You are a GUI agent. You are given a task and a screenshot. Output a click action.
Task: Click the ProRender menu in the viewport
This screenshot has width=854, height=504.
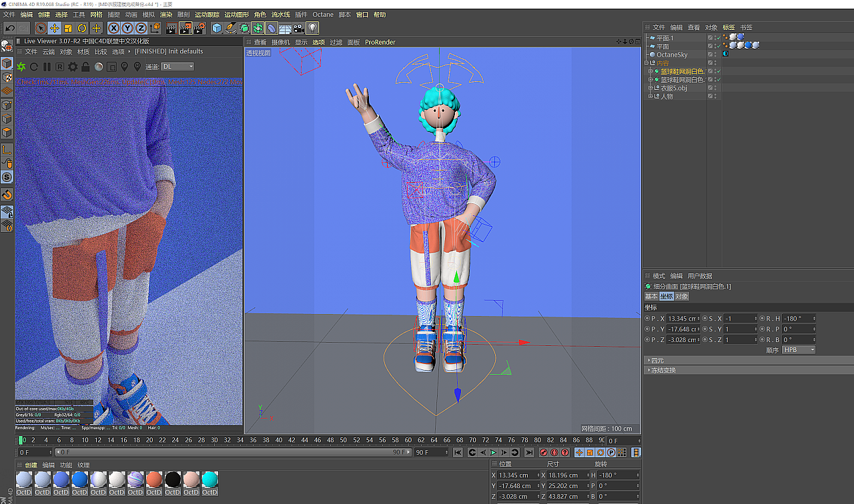[x=380, y=42]
